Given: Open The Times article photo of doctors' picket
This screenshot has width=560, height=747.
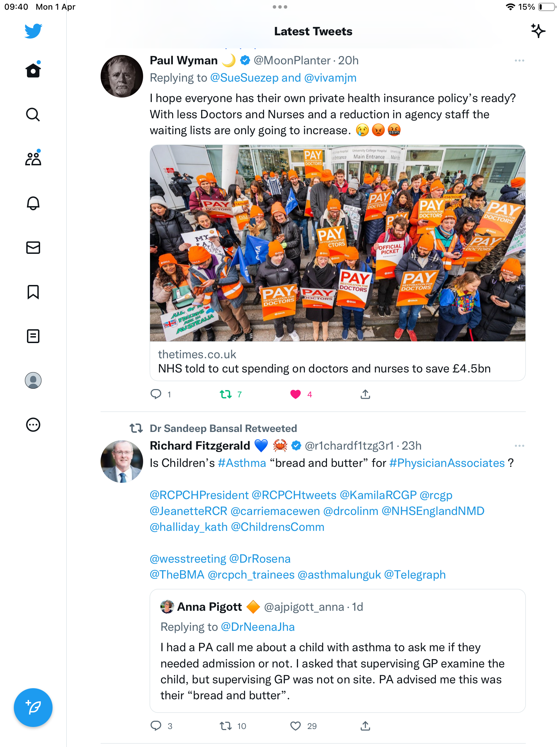Looking at the screenshot, I should pos(337,243).
